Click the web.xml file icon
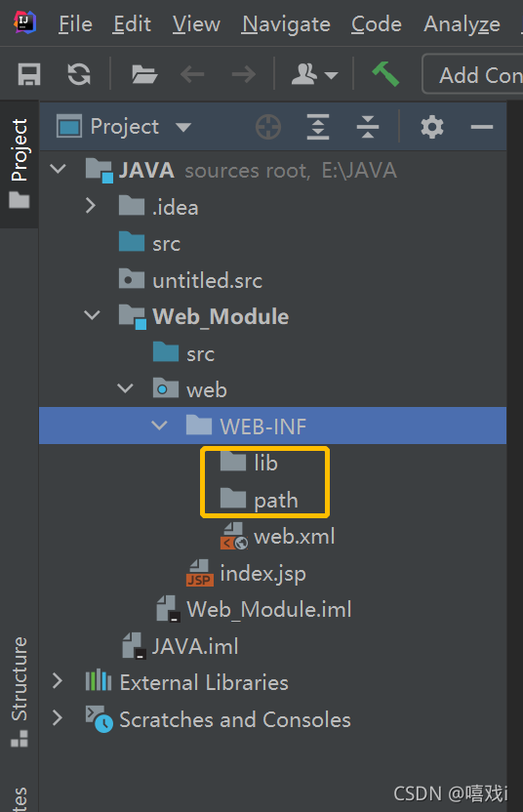 [233, 536]
